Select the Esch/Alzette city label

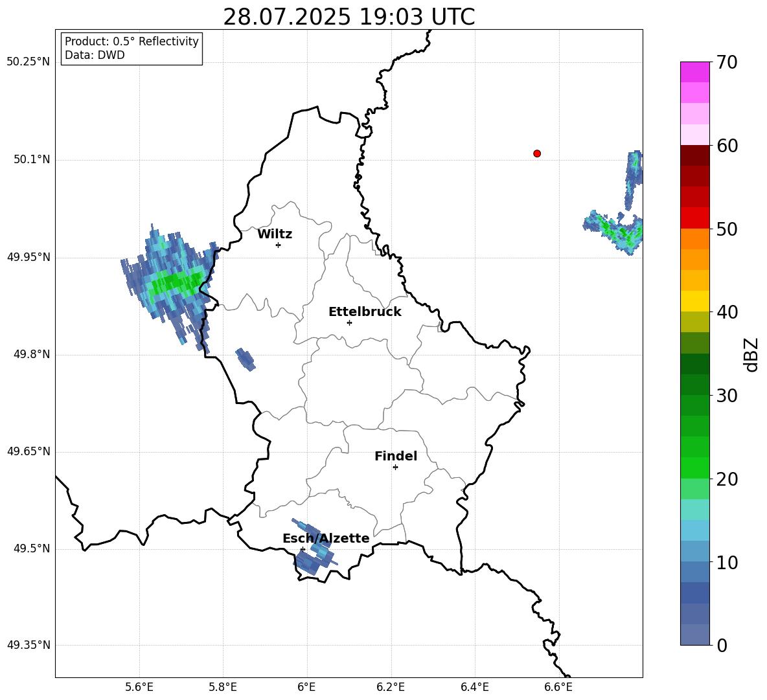pos(326,538)
